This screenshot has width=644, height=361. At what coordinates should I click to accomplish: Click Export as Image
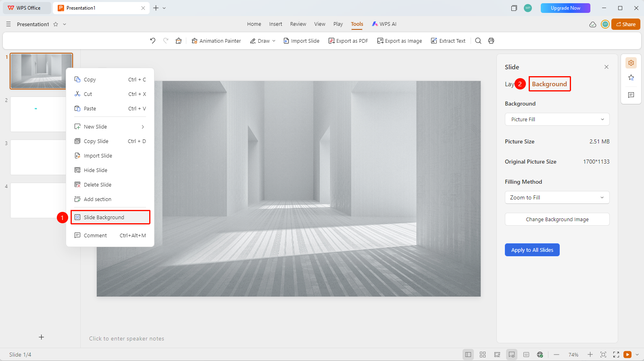pyautogui.click(x=400, y=41)
